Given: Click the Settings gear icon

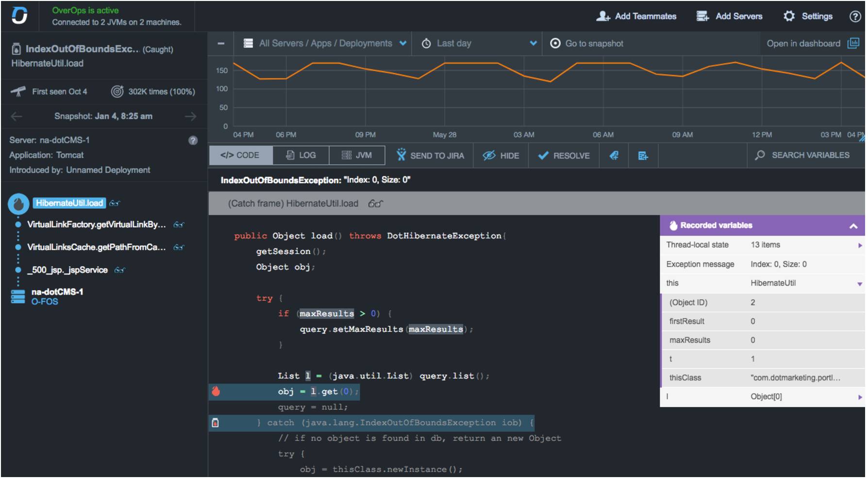Looking at the screenshot, I should pos(789,16).
